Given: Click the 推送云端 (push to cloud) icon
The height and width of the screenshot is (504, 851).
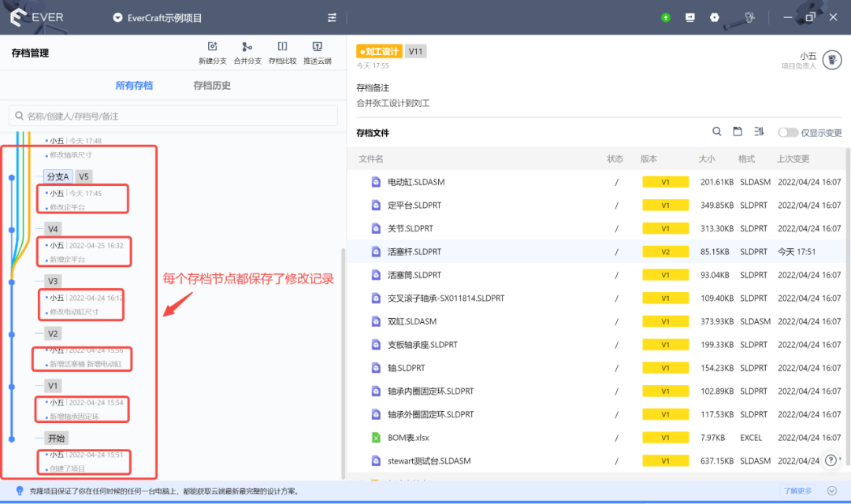Looking at the screenshot, I should click(x=317, y=46).
